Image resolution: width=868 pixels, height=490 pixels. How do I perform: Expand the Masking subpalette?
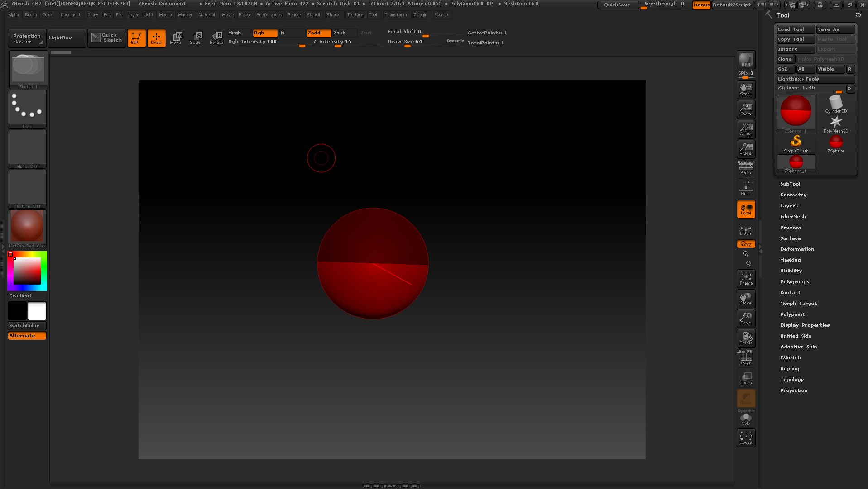(790, 260)
